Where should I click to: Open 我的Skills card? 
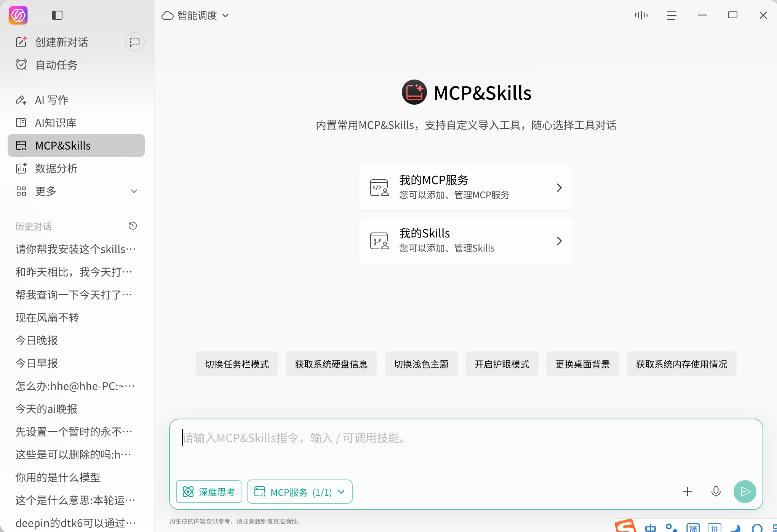click(466, 241)
